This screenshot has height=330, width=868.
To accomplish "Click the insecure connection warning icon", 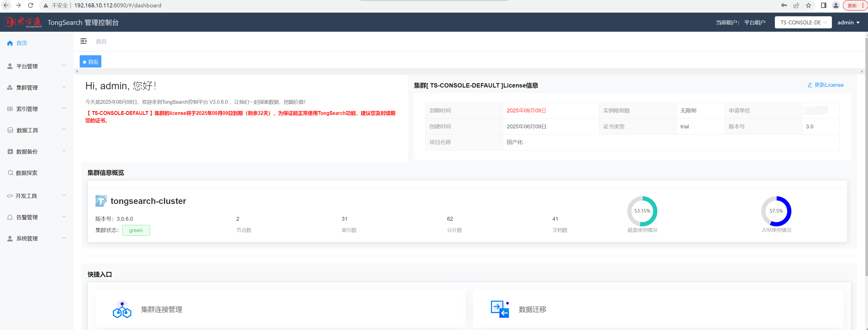I will click(x=45, y=5).
